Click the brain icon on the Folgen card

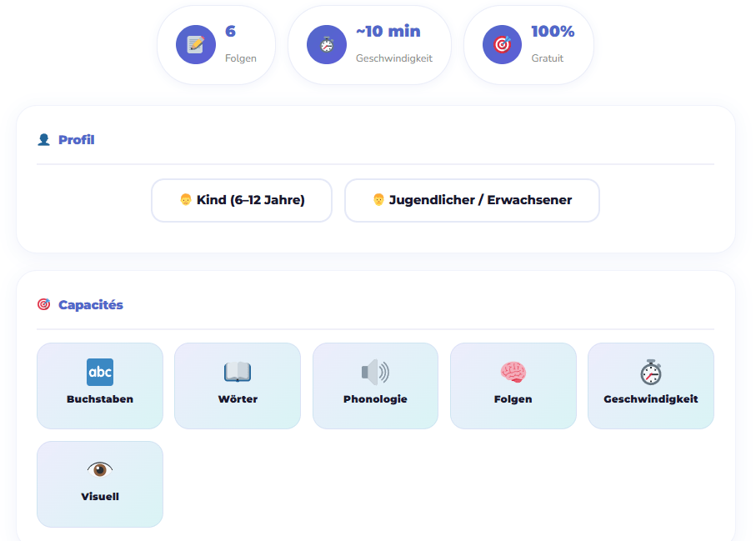(x=513, y=373)
